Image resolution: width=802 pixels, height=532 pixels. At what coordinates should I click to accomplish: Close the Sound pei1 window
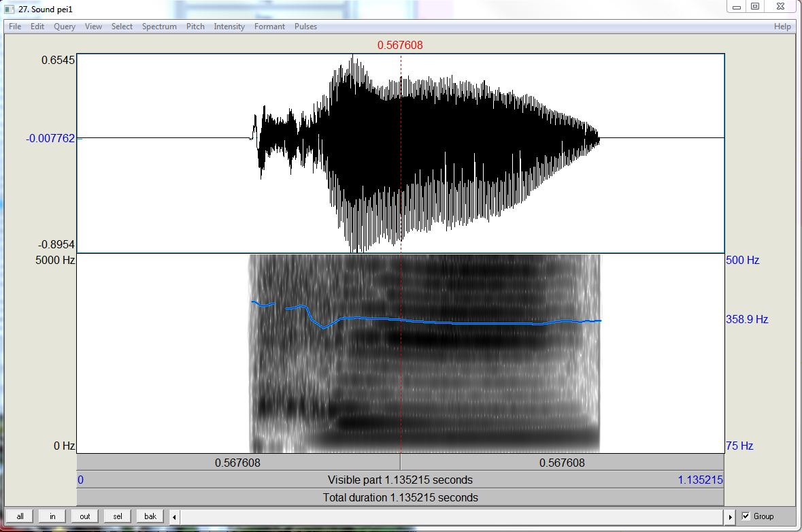click(780, 7)
